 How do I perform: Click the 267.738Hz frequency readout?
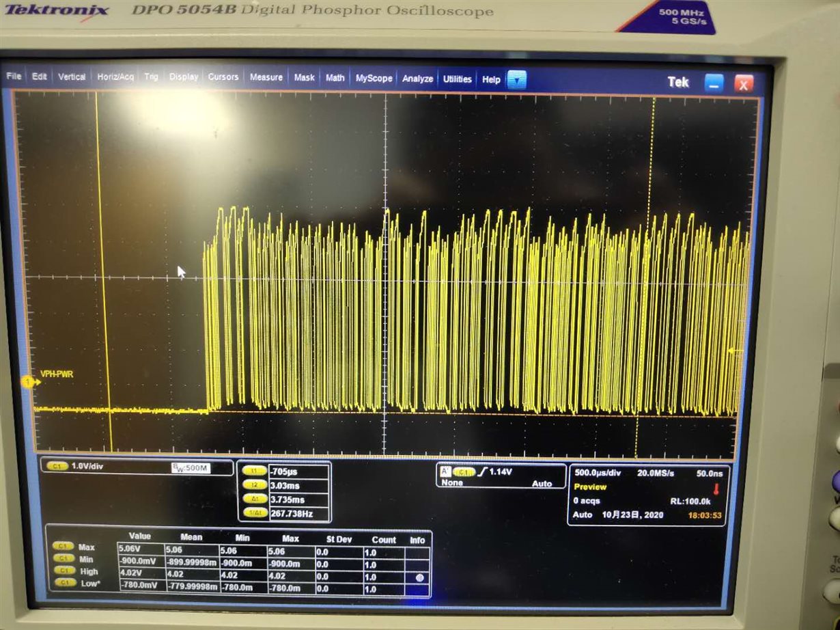tap(298, 513)
